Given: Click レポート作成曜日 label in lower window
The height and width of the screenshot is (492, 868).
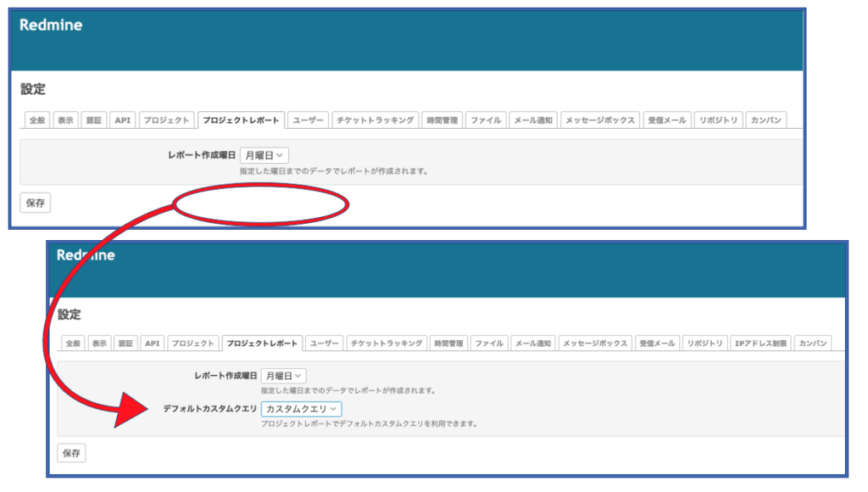Looking at the screenshot, I should [x=225, y=376].
